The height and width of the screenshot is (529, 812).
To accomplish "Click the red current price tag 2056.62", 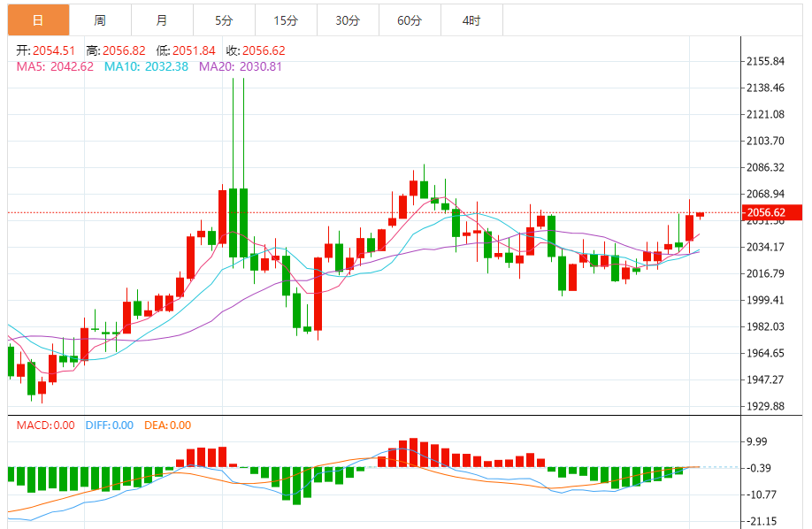I will [772, 212].
